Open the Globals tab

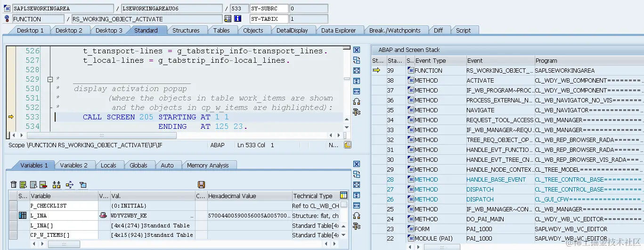tap(139, 165)
